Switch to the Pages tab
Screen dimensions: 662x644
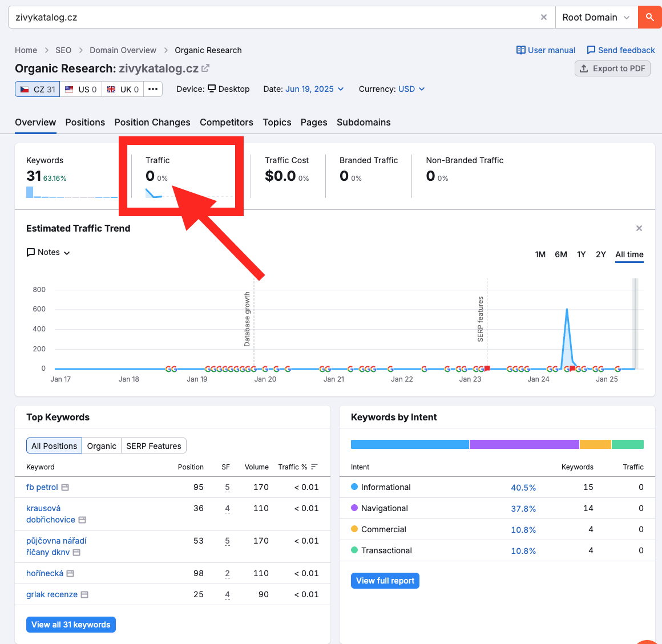click(x=314, y=123)
